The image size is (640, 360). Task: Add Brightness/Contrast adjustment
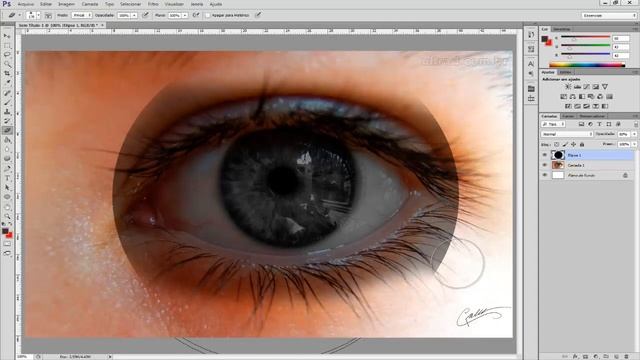[x=568, y=87]
